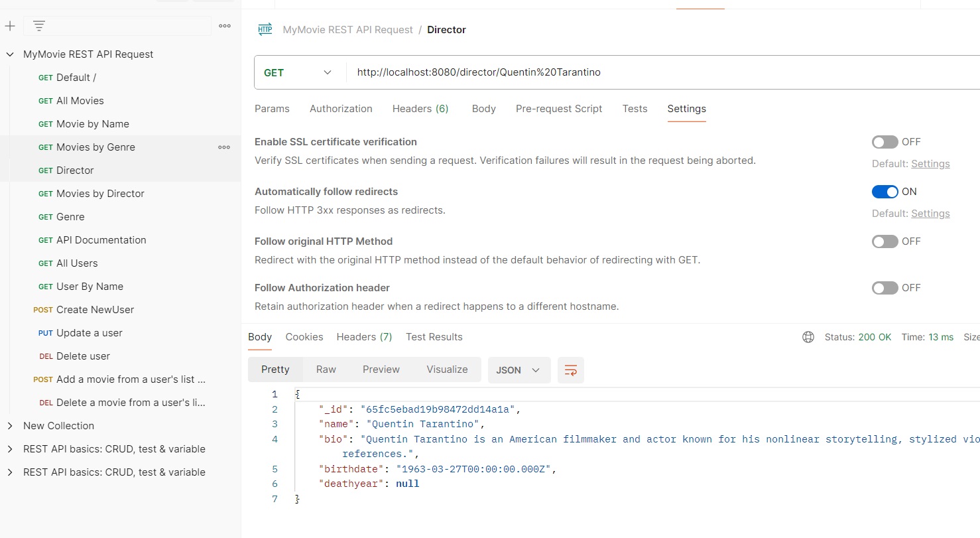Screen dimensions: 980x538
Task: Click the globe network icon near Status
Action: [808, 337]
